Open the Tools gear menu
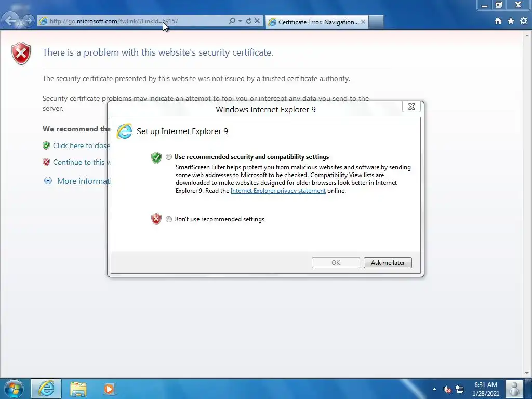The height and width of the screenshot is (399, 532). point(524,21)
